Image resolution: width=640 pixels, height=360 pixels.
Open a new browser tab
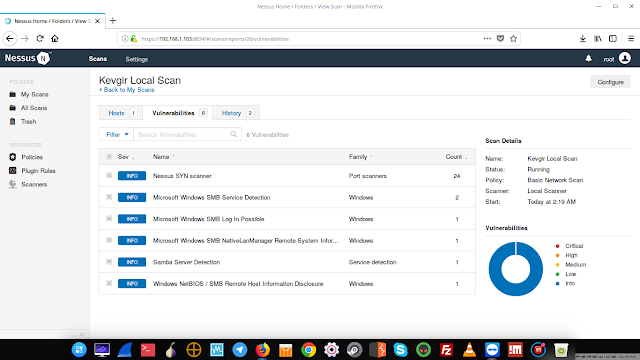coord(113,20)
